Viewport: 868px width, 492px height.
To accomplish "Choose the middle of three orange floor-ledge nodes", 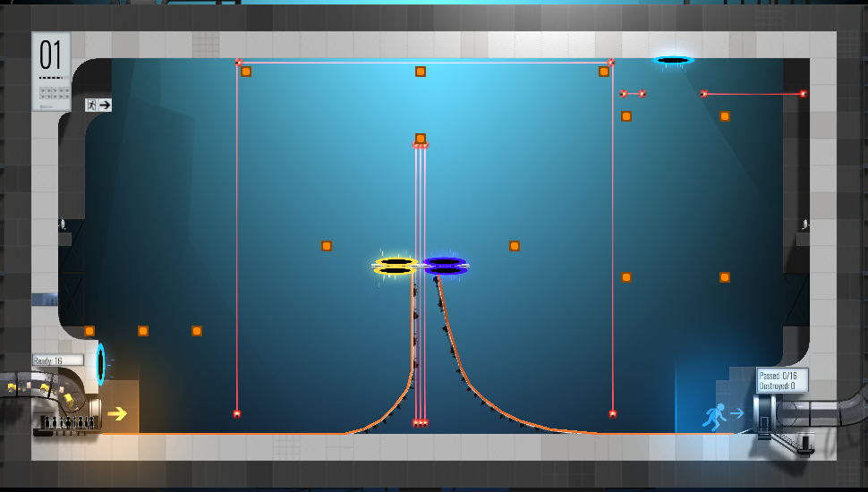I will click(143, 331).
